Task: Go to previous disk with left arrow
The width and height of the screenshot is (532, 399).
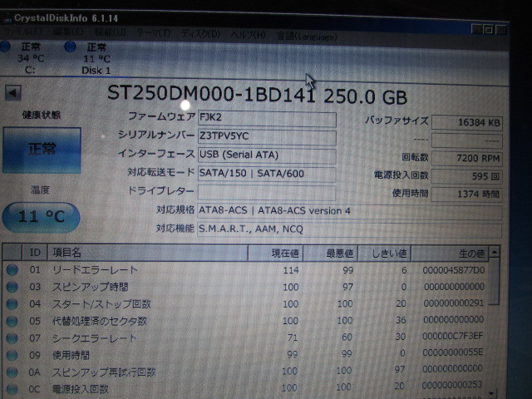Action: 13,92
